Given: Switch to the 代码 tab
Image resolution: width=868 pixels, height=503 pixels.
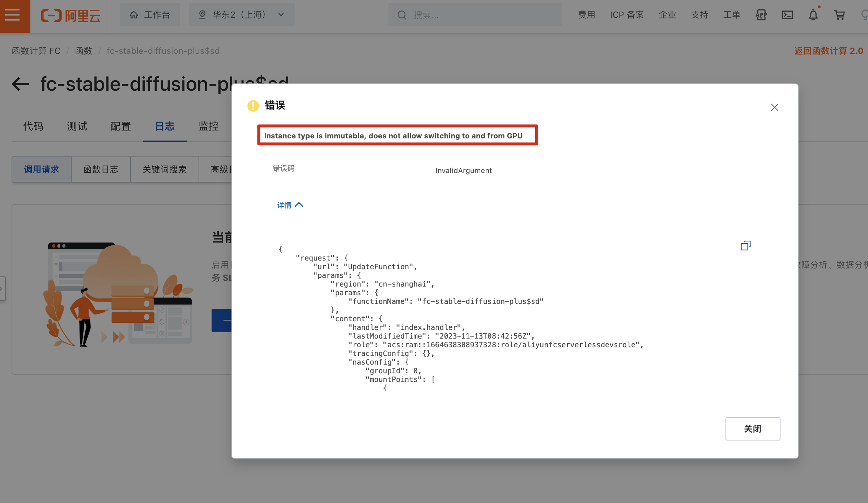Looking at the screenshot, I should (33, 126).
